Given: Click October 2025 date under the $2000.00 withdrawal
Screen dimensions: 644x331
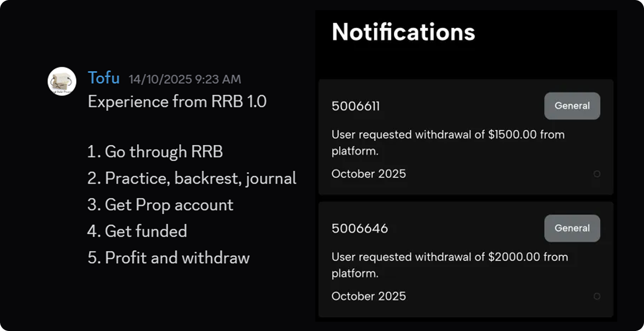Looking at the screenshot, I should (x=368, y=296).
